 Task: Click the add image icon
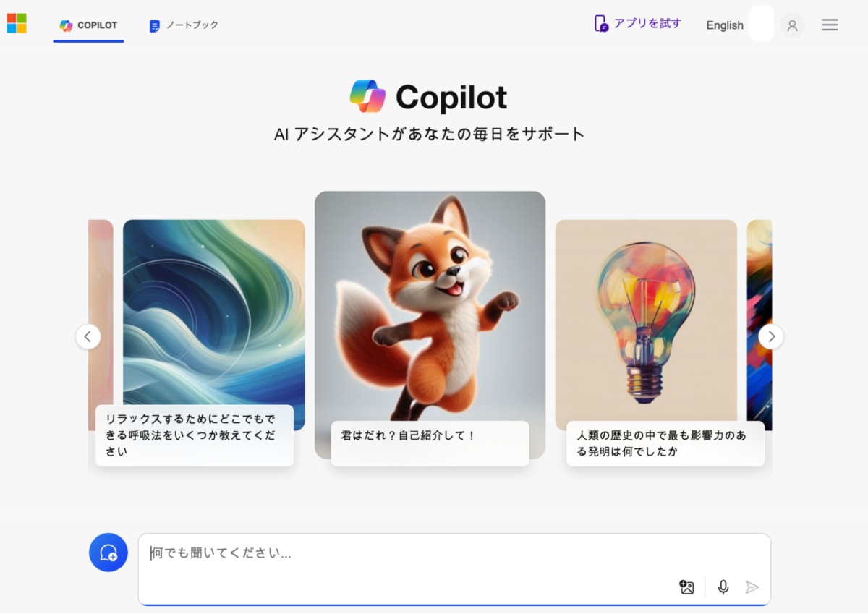tap(687, 587)
